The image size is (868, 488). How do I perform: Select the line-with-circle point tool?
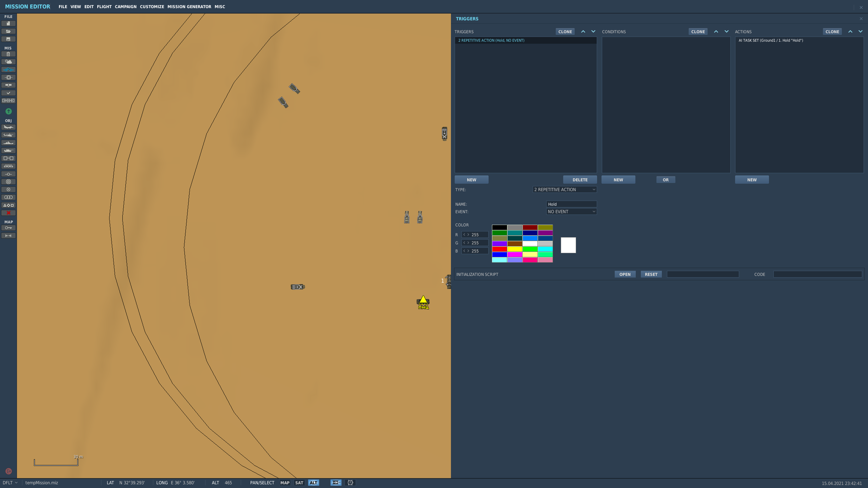point(8,174)
